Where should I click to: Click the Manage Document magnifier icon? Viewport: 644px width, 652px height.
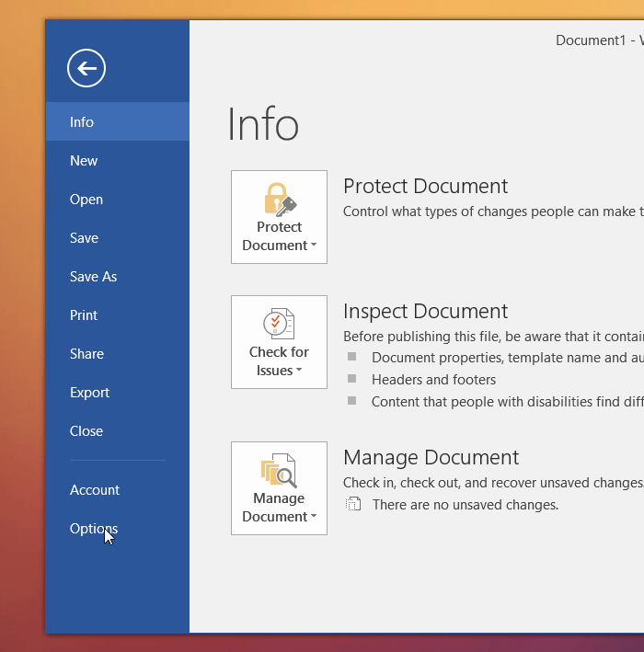tap(279, 470)
